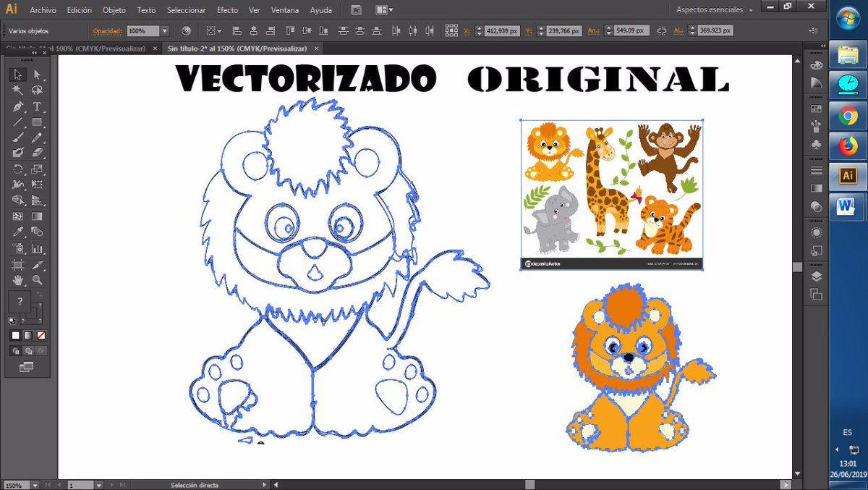Set fill type to Color swatch
Viewport: 868px width, 490px height.
(15, 335)
